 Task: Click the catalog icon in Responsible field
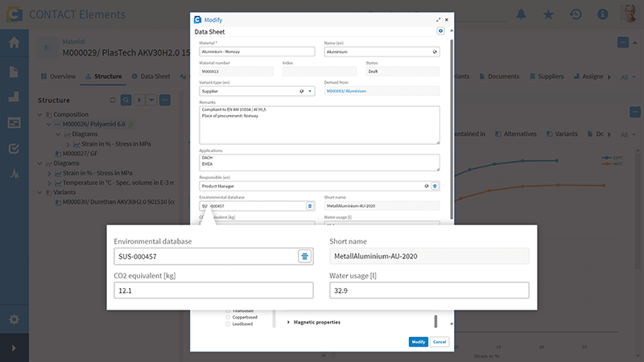pyautogui.click(x=435, y=185)
